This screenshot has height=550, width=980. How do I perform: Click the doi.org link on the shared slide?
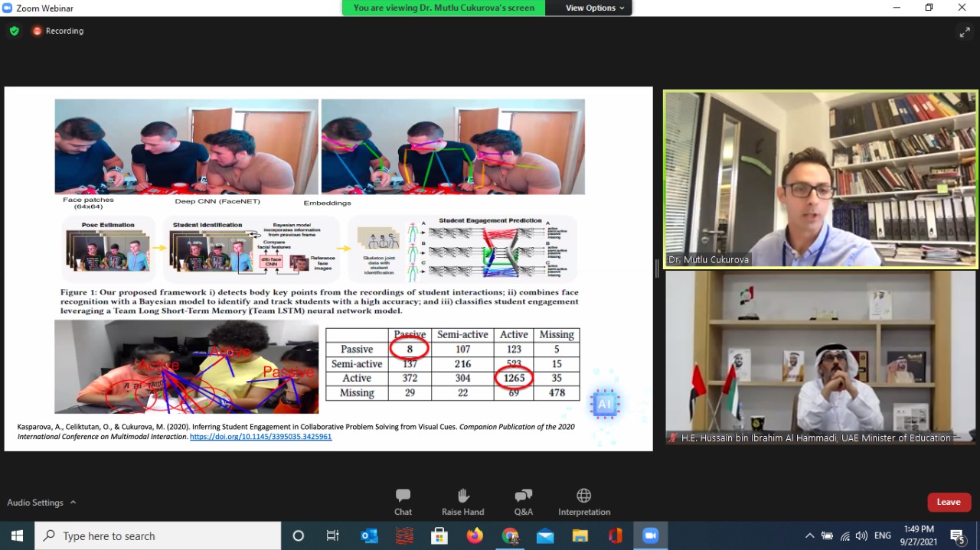[260, 437]
